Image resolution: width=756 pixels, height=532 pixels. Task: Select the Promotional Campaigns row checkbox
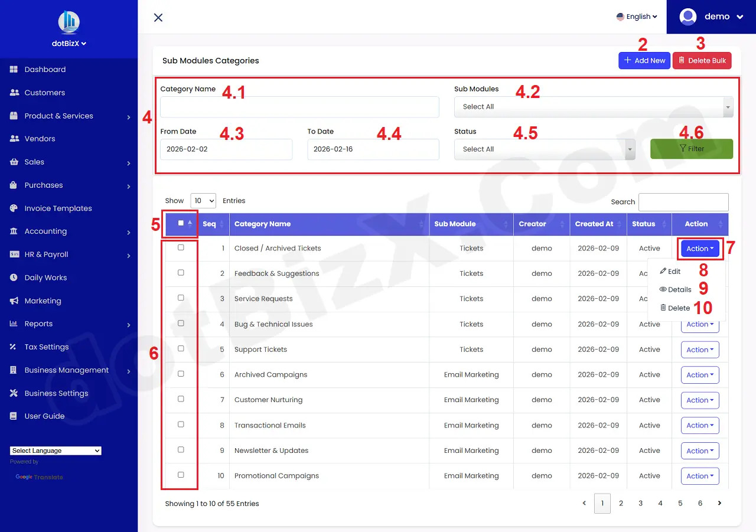tap(181, 475)
